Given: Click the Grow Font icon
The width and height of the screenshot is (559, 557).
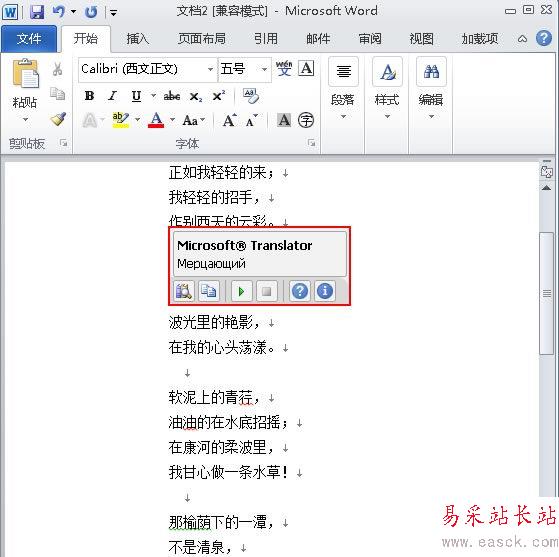Looking at the screenshot, I should 230,120.
